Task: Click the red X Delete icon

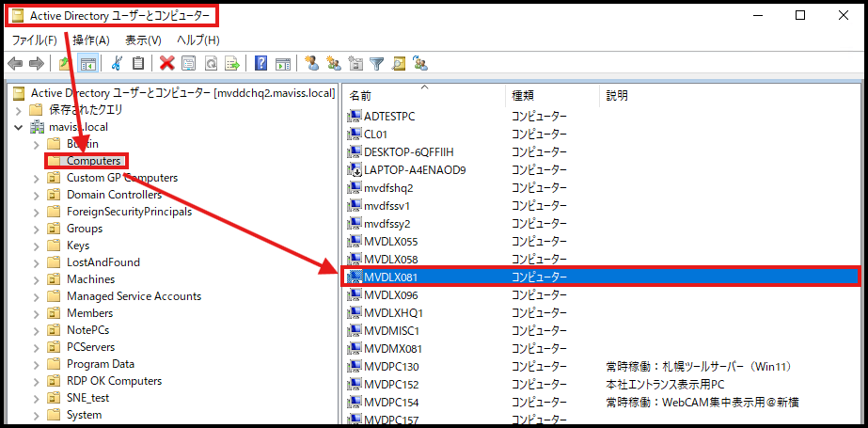Action: 166,64
